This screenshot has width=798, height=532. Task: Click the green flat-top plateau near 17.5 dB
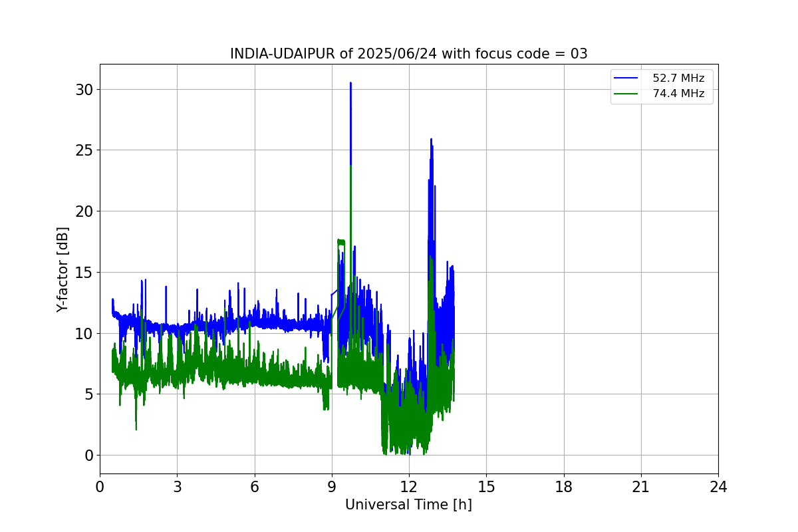click(341, 242)
